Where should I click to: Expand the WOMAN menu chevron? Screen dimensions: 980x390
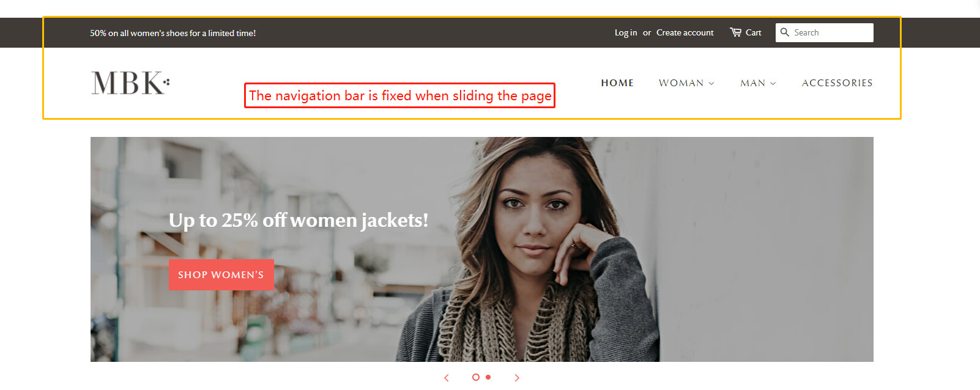(x=711, y=84)
